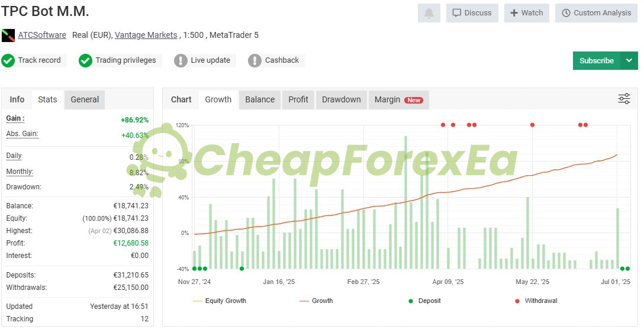Toggle Withdrawal legend markers
The height and width of the screenshot is (329, 644).
[536, 301]
